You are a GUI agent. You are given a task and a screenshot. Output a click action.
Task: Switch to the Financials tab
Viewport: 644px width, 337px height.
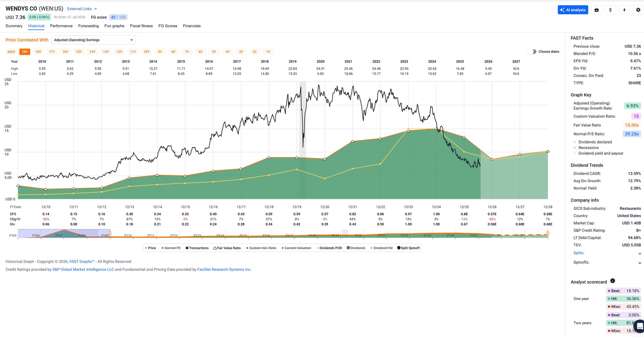(x=192, y=26)
